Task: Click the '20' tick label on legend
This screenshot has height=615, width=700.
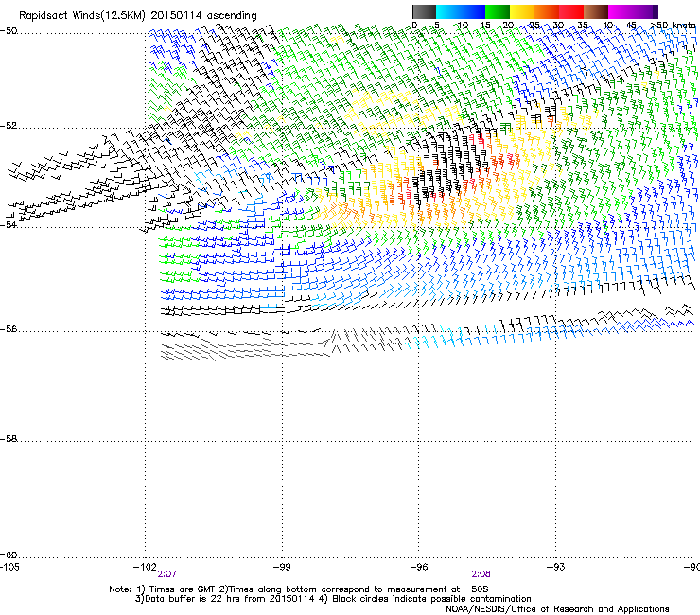Action: coord(508,26)
